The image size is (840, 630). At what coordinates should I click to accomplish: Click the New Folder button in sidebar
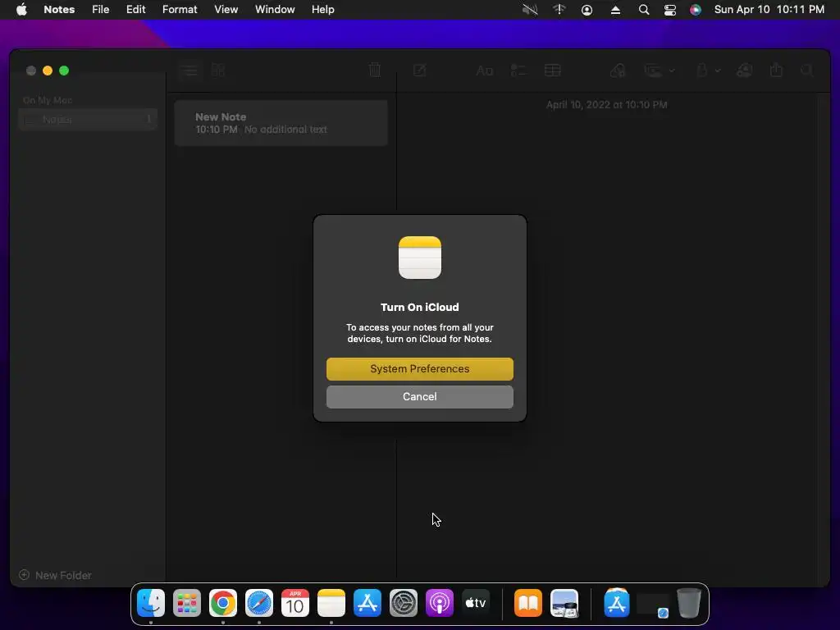coord(55,575)
